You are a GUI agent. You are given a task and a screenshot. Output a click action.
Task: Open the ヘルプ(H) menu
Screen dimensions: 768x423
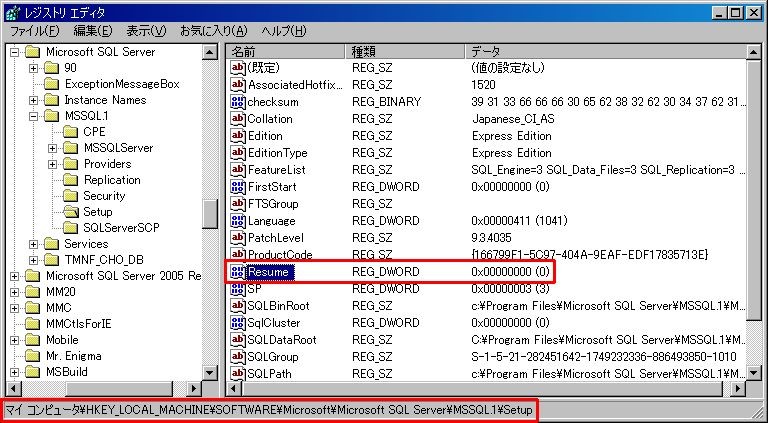[x=284, y=31]
